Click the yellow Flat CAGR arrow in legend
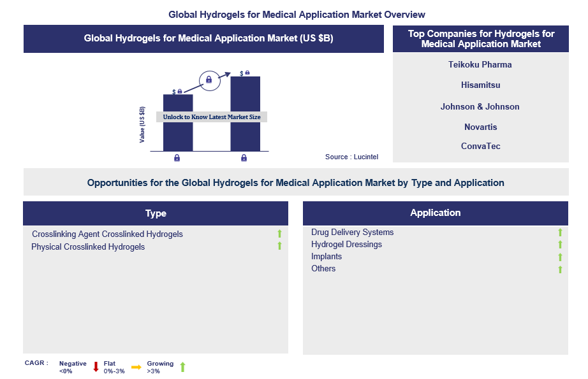The height and width of the screenshot is (379, 588). click(x=136, y=367)
